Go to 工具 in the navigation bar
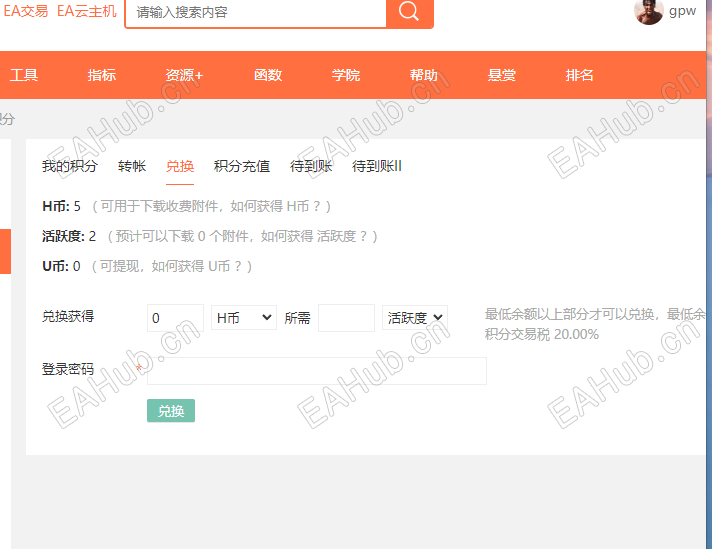This screenshot has width=712, height=549. [24, 75]
